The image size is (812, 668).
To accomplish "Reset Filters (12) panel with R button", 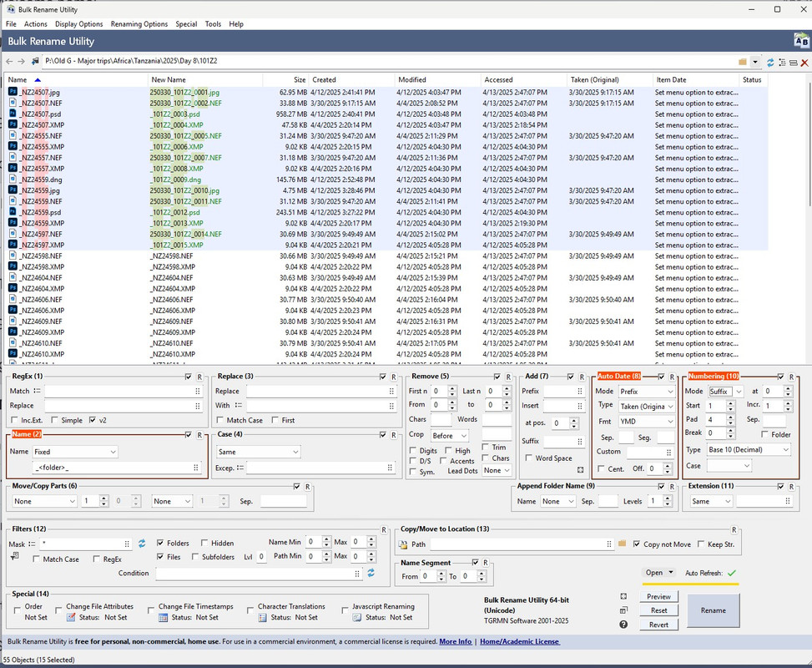I will 384,529.
